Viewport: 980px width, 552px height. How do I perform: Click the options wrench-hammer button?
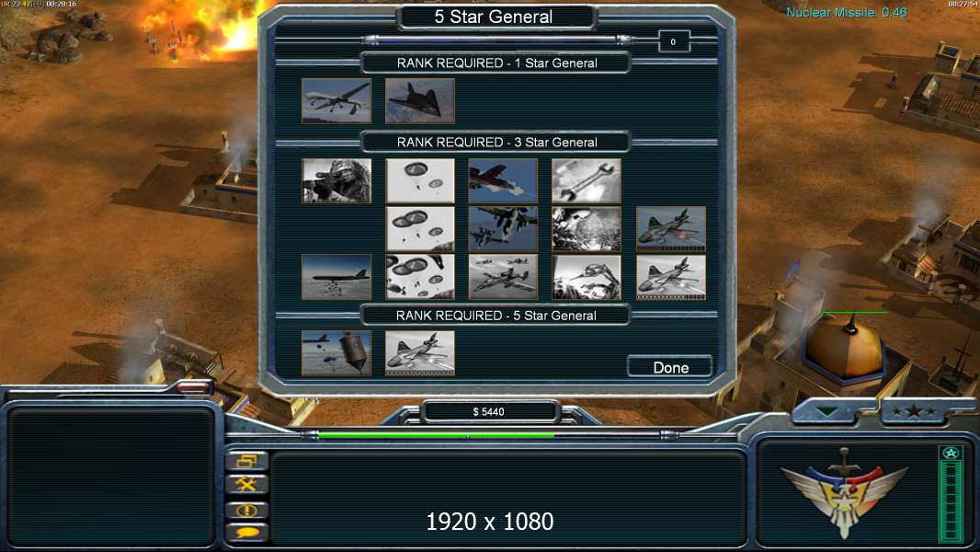(247, 485)
